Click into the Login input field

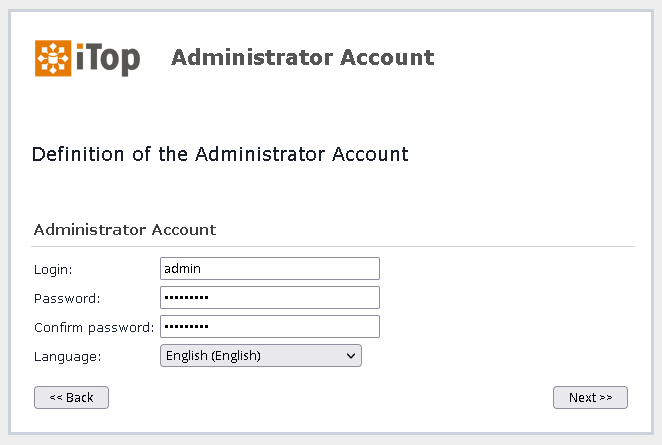[x=270, y=269]
